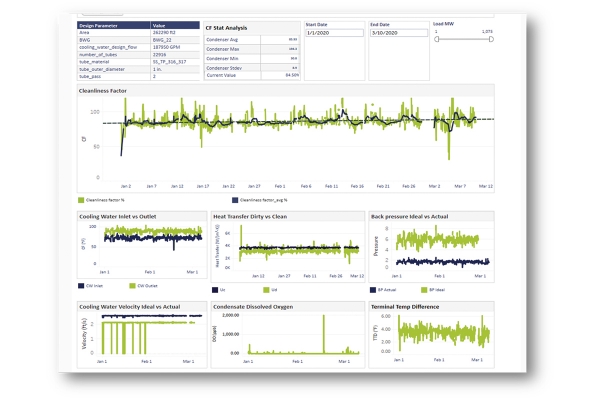Click the cooling_water_design_flow row
This screenshot has height=400, width=600.
coord(139,47)
